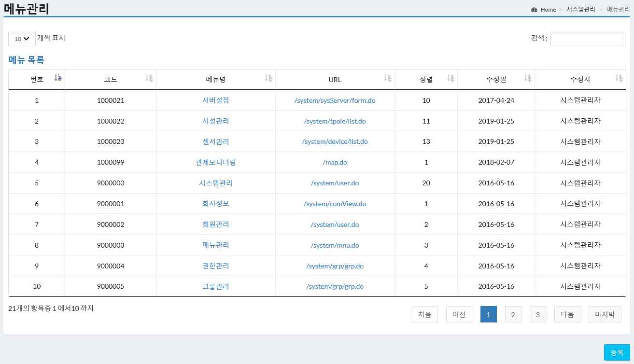634x364 pixels.
Task: Sort by 메뉴명 column sort icon
Action: (x=268, y=78)
